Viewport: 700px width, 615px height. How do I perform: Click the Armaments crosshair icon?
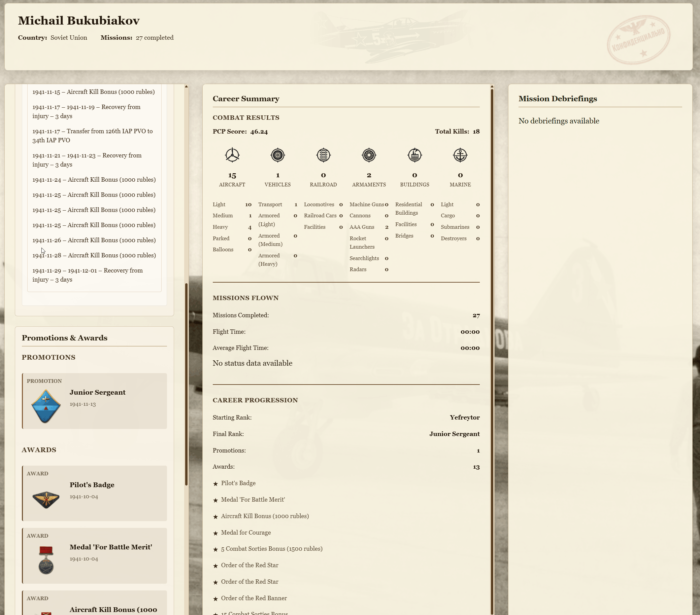click(x=369, y=155)
